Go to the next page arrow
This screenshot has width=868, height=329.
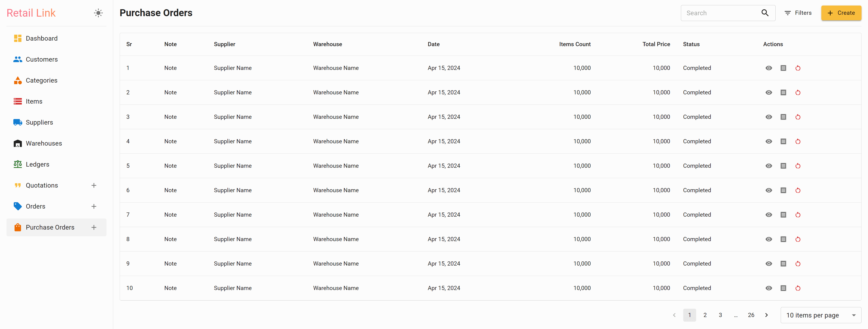click(767, 315)
